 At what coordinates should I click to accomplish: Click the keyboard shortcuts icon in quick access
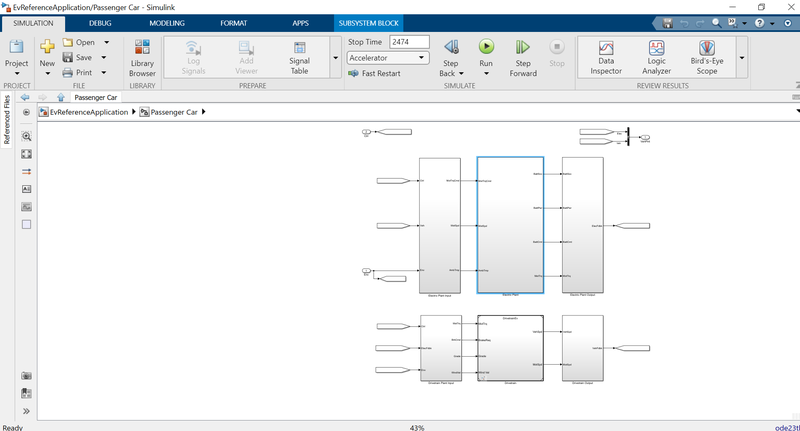point(733,23)
